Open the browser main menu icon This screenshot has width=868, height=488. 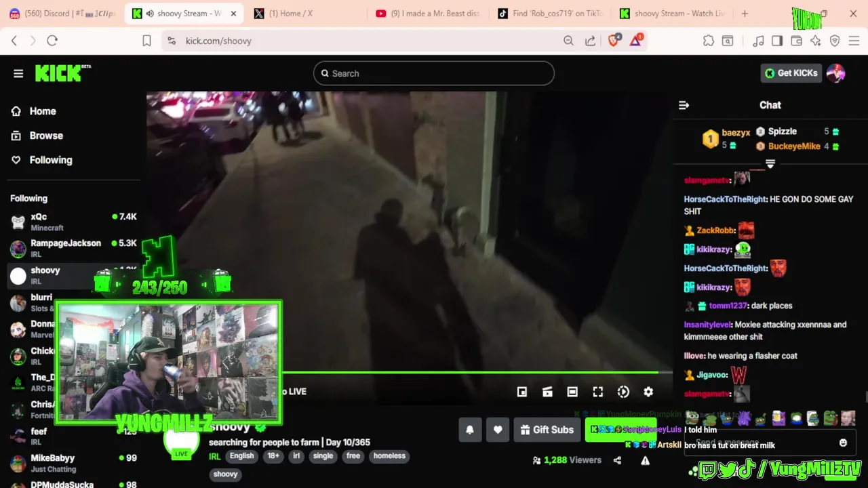pos(854,41)
